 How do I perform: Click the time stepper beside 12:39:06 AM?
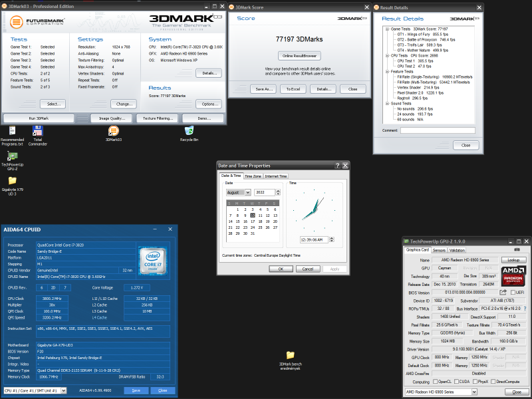pyautogui.click(x=331, y=239)
